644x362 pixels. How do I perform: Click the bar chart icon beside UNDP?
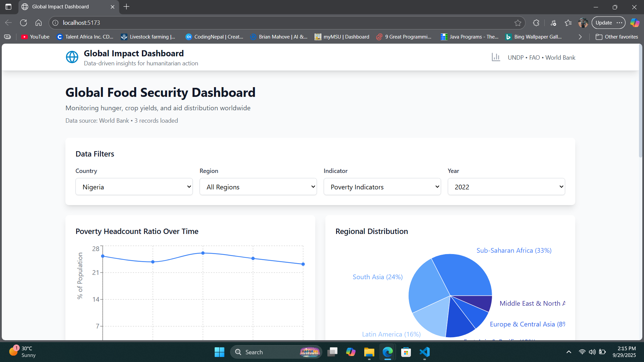click(496, 57)
